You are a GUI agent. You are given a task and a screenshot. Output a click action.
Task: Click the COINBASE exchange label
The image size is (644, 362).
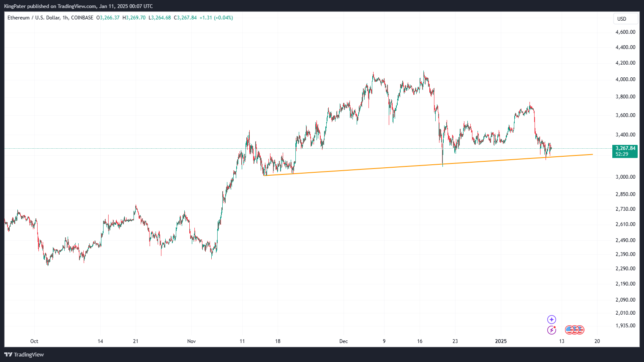(x=82, y=18)
